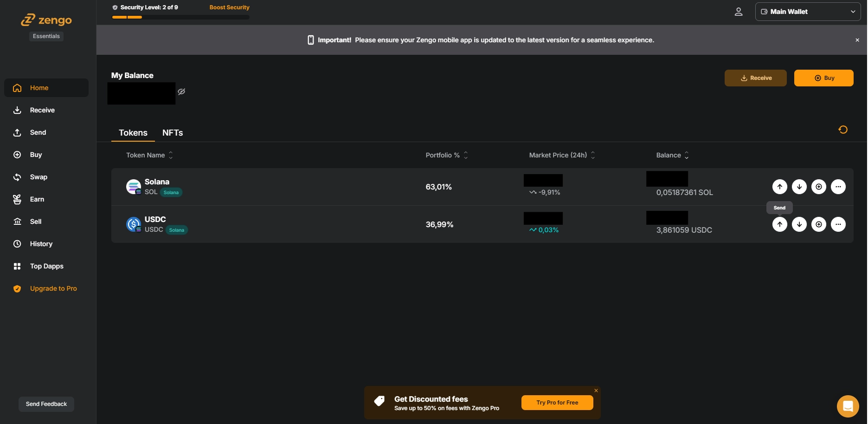Image resolution: width=868 pixels, height=424 pixels.
Task: Open more options via ellipsis on Solana row
Action: (x=838, y=187)
